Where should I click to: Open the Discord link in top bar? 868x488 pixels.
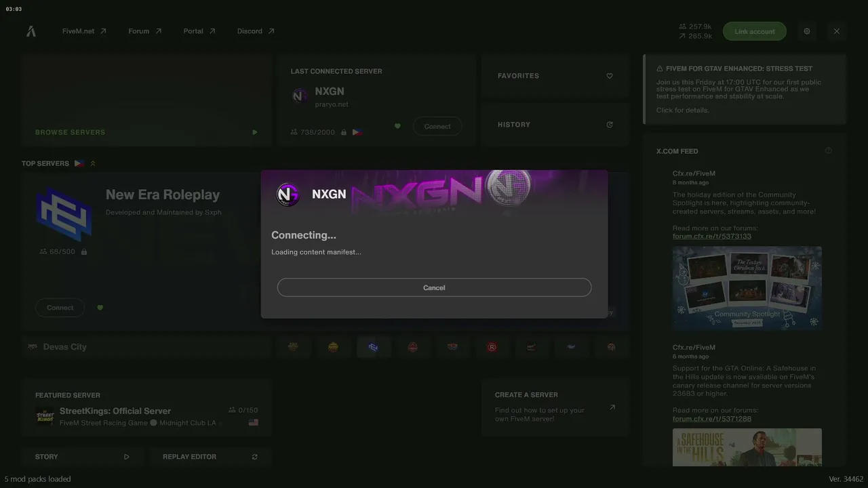[x=256, y=31]
